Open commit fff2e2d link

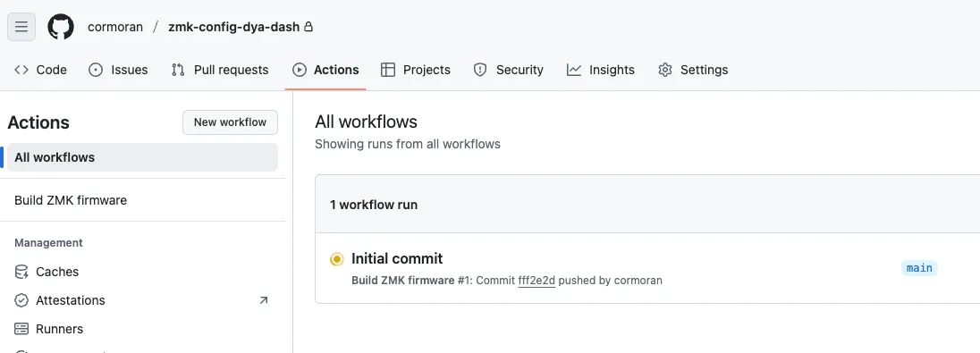click(536, 281)
